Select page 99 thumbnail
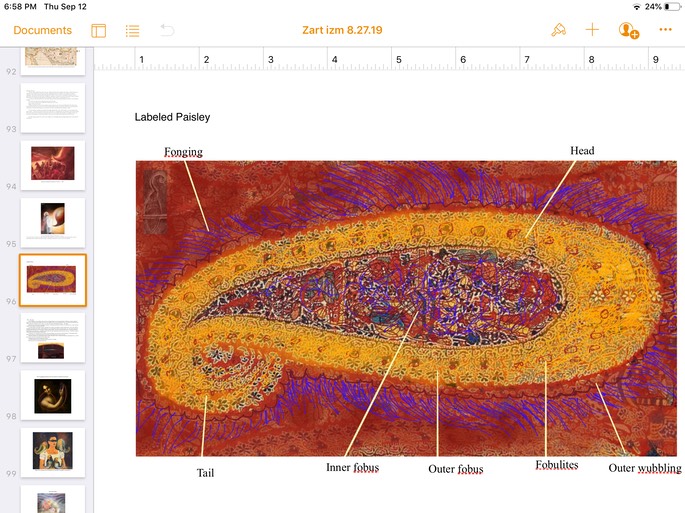This screenshot has height=513, width=685. pyautogui.click(x=53, y=452)
